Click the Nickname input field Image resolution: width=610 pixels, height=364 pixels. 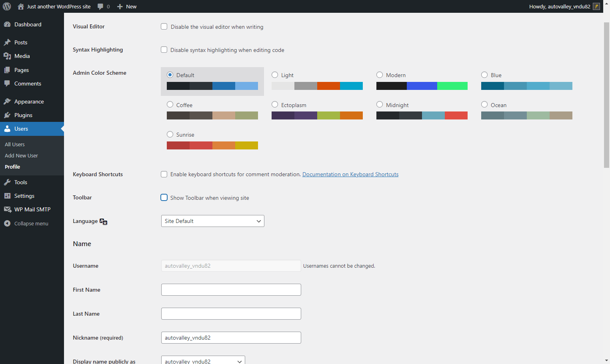tap(231, 338)
